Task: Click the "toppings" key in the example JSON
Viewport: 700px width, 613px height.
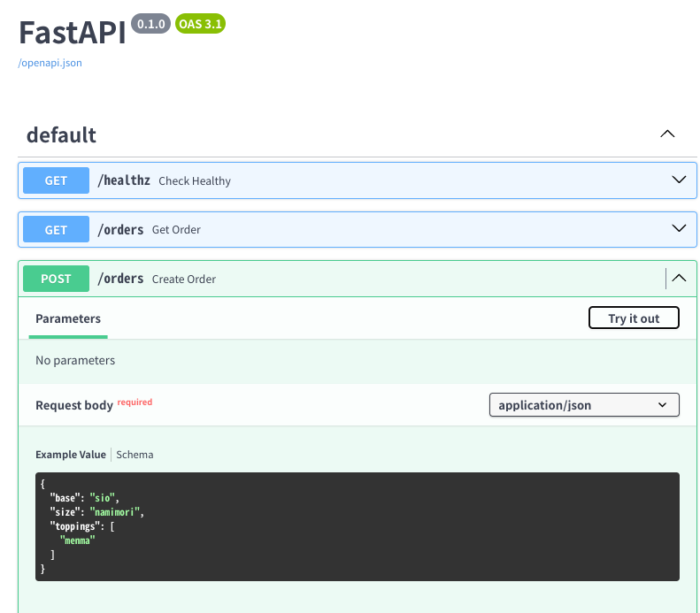Action: click(x=75, y=526)
